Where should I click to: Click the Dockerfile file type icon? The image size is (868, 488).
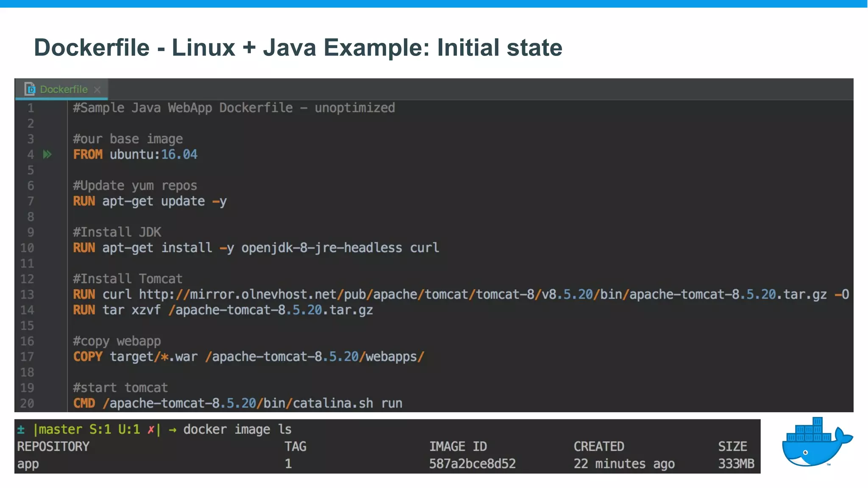(30, 89)
